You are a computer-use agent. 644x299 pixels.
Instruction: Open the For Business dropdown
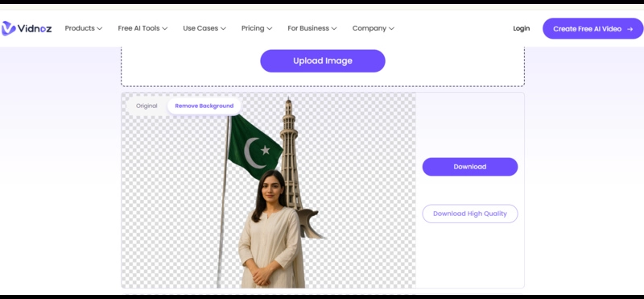tap(312, 28)
